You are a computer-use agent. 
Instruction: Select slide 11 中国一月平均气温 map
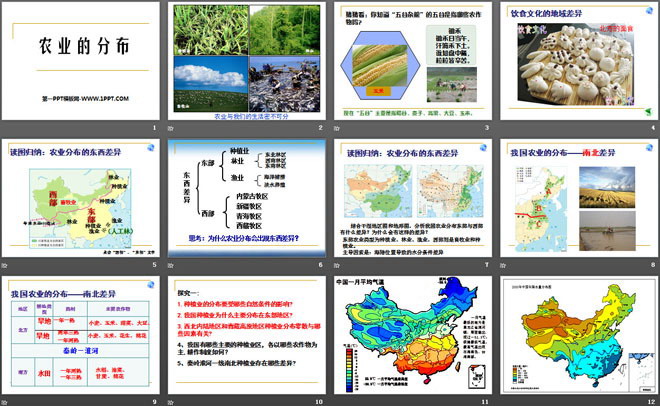413,335
